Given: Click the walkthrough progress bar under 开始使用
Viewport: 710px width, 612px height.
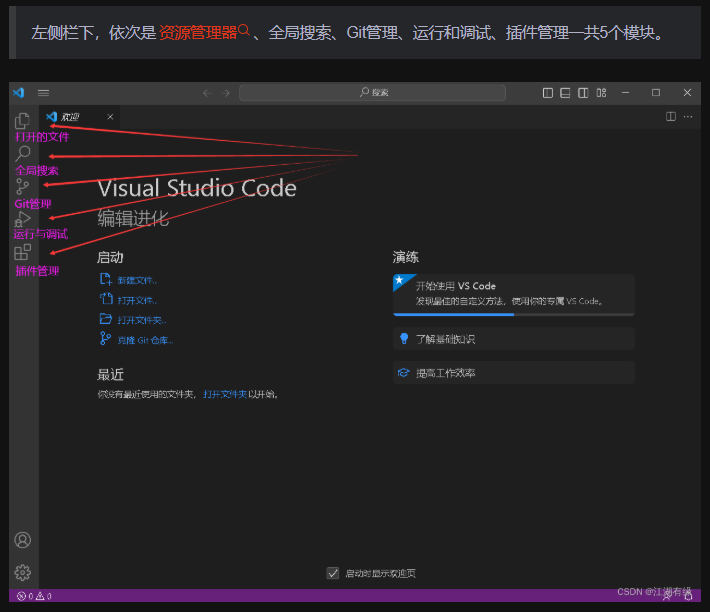Looking at the screenshot, I should [513, 314].
